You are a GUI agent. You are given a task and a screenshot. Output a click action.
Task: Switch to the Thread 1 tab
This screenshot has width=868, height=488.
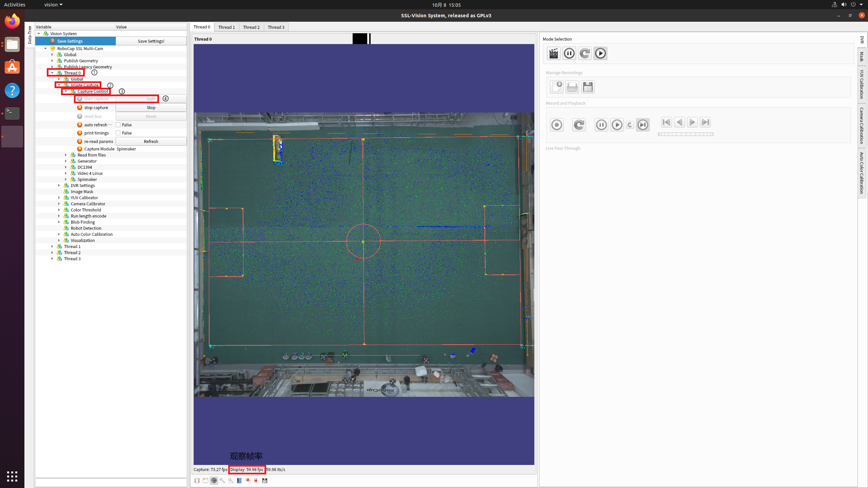point(226,27)
